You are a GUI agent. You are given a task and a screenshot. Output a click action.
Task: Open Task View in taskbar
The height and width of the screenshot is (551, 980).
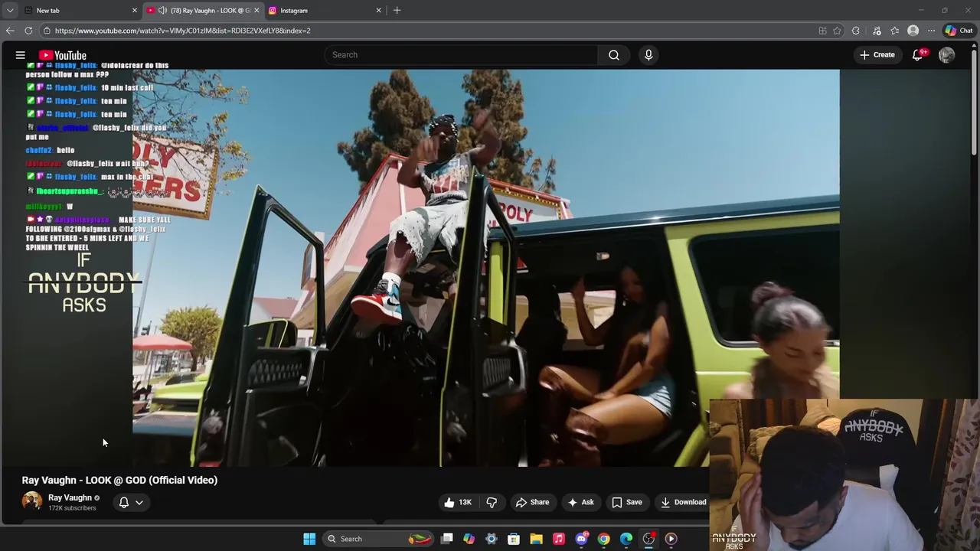(447, 539)
